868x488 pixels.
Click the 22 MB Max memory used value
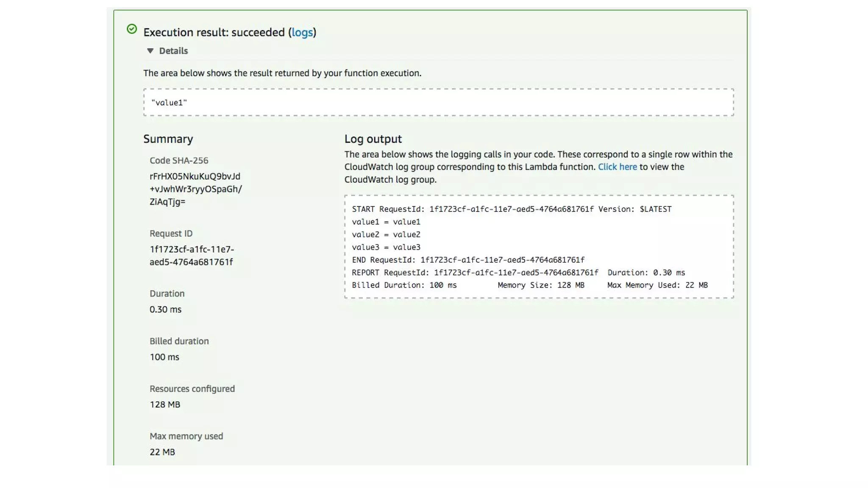pyautogui.click(x=162, y=452)
